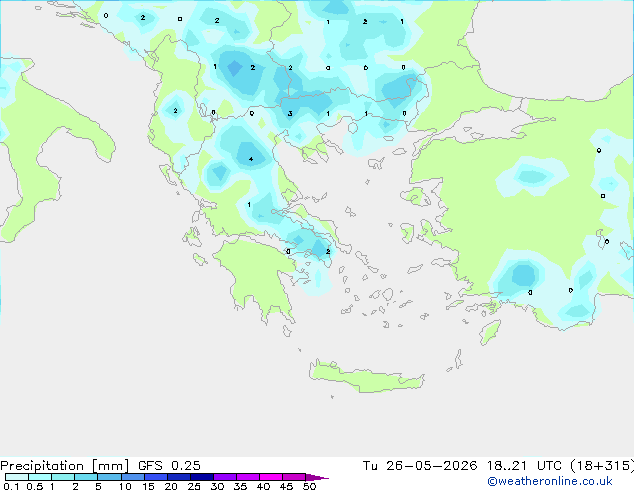Click the '0.1' legend scale label
Viewport: 634px width, 490px height.
[11, 486]
